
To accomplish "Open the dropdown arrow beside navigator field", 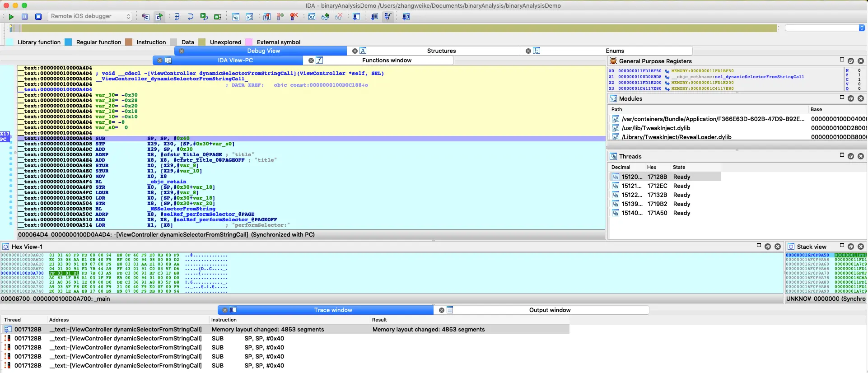I will pyautogui.click(x=862, y=28).
